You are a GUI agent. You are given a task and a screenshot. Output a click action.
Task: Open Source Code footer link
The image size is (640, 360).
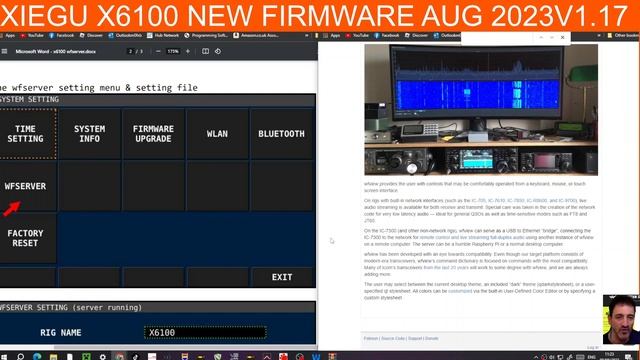(393, 338)
